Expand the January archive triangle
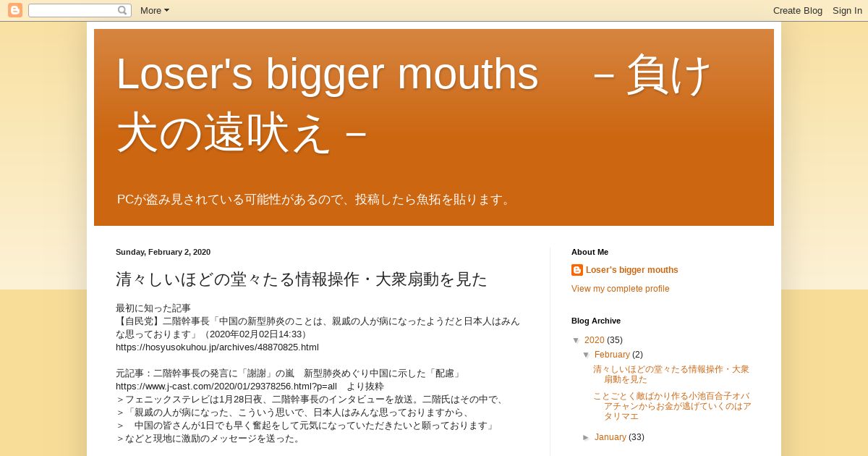868x456 pixels. pos(587,437)
